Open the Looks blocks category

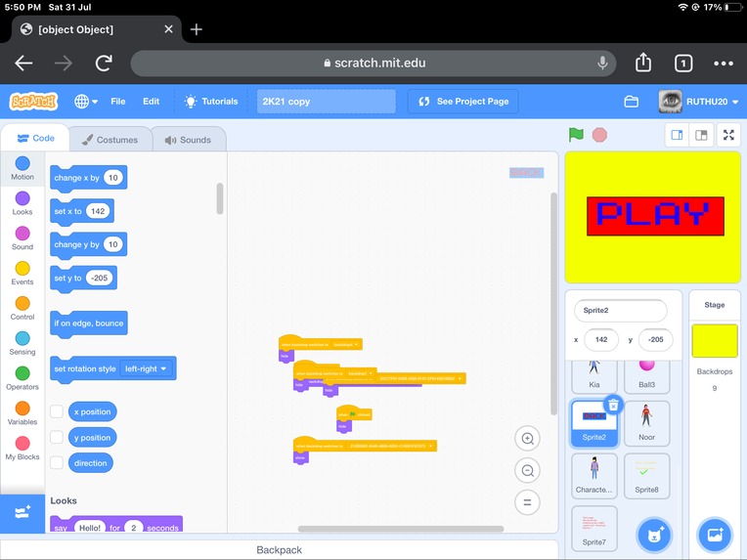[x=22, y=203]
